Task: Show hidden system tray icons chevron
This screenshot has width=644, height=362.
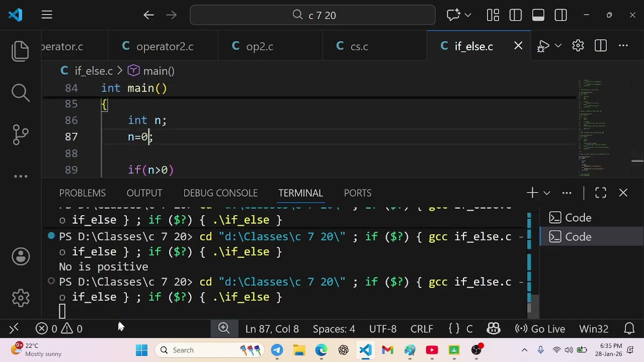Action: [x=524, y=350]
